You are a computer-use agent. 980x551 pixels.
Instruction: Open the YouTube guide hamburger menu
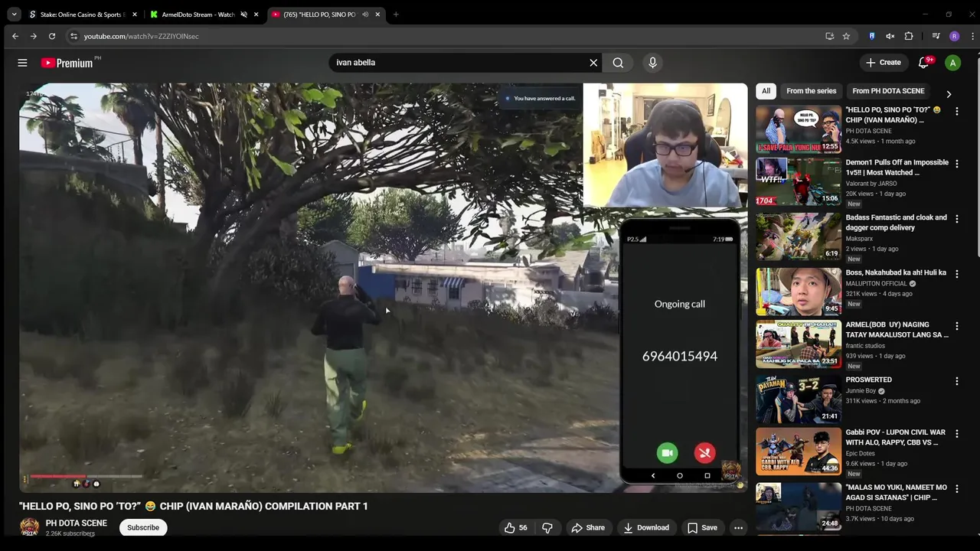click(x=22, y=63)
